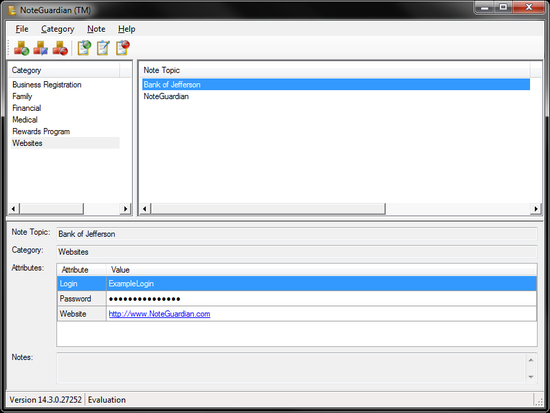Click the Add Note clipboard icon
This screenshot has width=550, height=413.
click(x=84, y=48)
